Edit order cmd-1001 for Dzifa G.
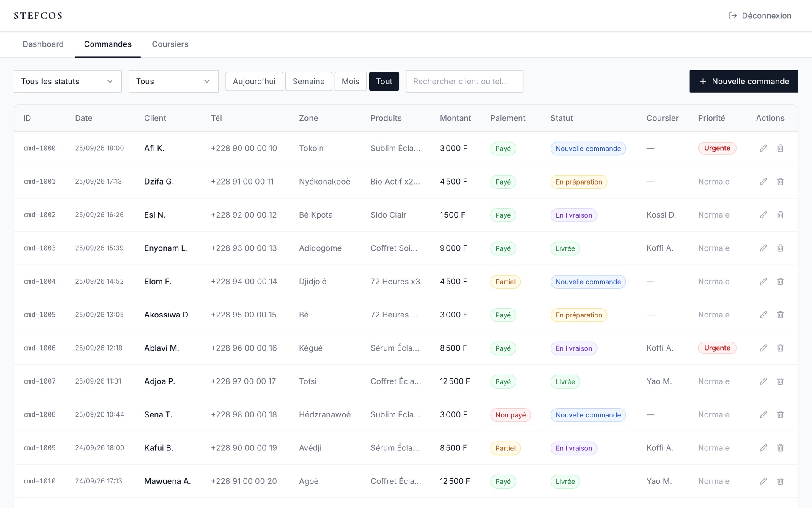This screenshot has height=508, width=812. [x=763, y=182]
